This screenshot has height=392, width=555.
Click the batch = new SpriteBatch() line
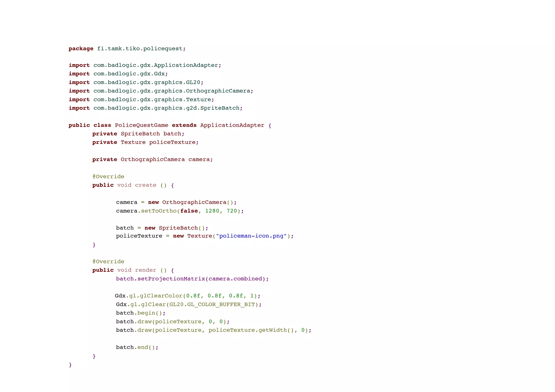[x=162, y=228]
